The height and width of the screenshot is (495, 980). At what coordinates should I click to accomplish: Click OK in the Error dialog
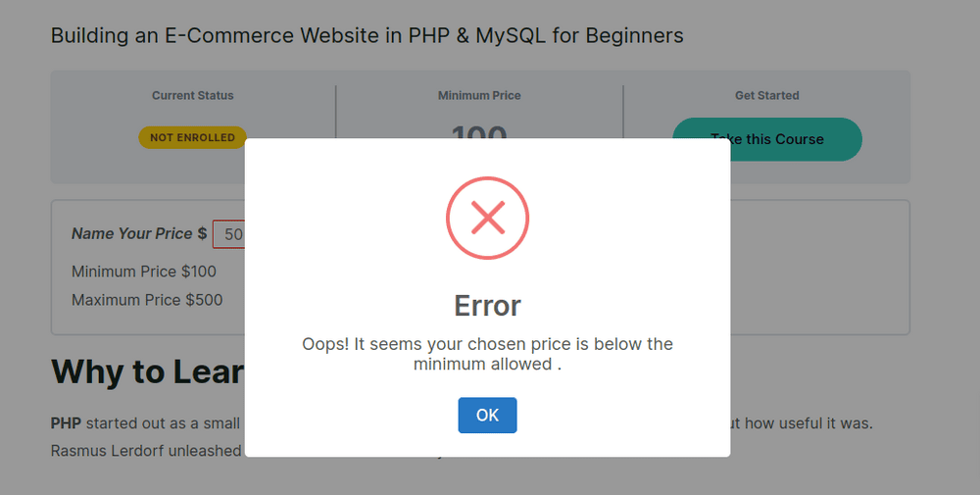coord(487,415)
